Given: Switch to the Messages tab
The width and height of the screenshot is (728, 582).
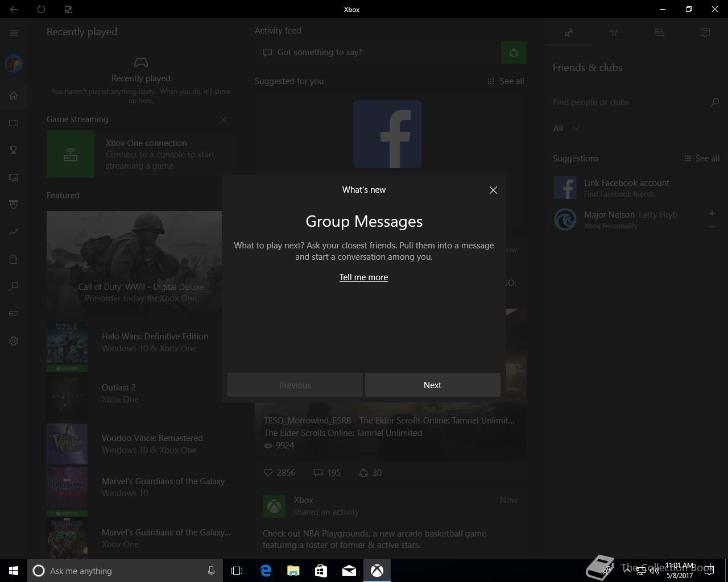Looking at the screenshot, I should point(660,33).
